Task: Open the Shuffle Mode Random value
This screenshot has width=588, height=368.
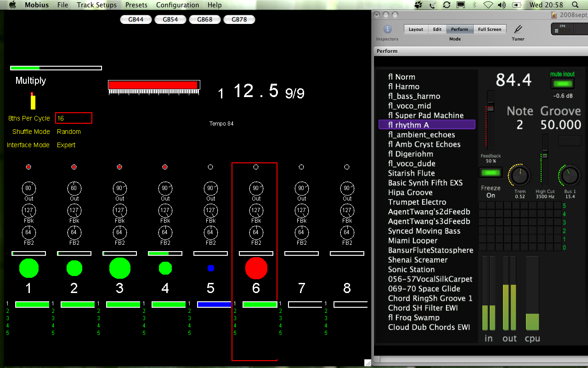Action: 69,132
